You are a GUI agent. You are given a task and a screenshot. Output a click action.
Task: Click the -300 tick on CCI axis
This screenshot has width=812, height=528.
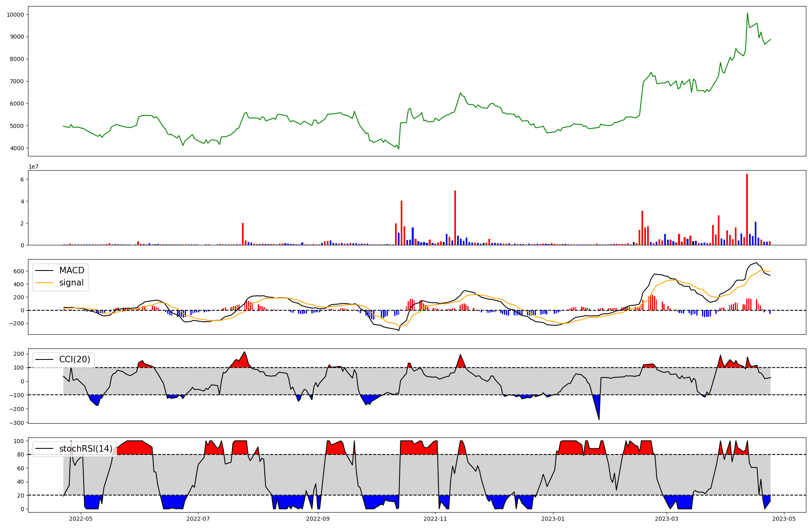[x=17, y=423]
